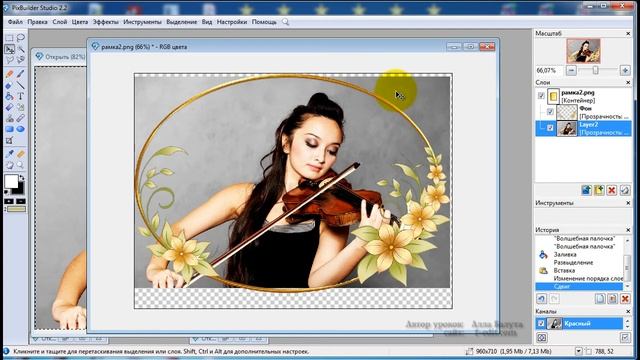
Task: Create a new document from history state
Action: coord(600,299)
